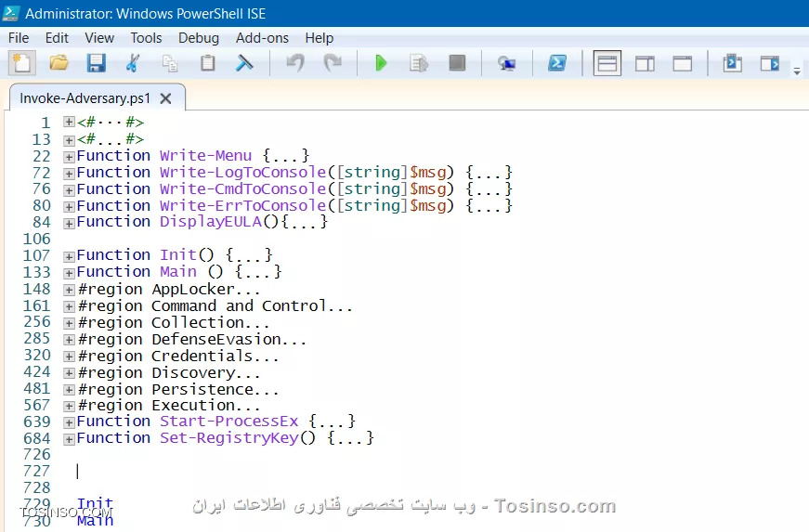The height and width of the screenshot is (532, 809).
Task: Click the PowerShell ISE title bar icon
Action: tap(11, 13)
